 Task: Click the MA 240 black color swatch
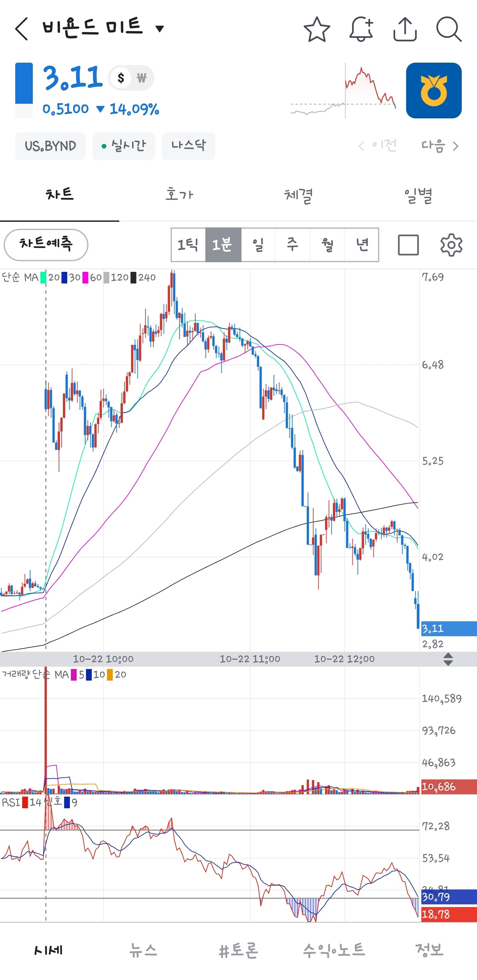133,277
